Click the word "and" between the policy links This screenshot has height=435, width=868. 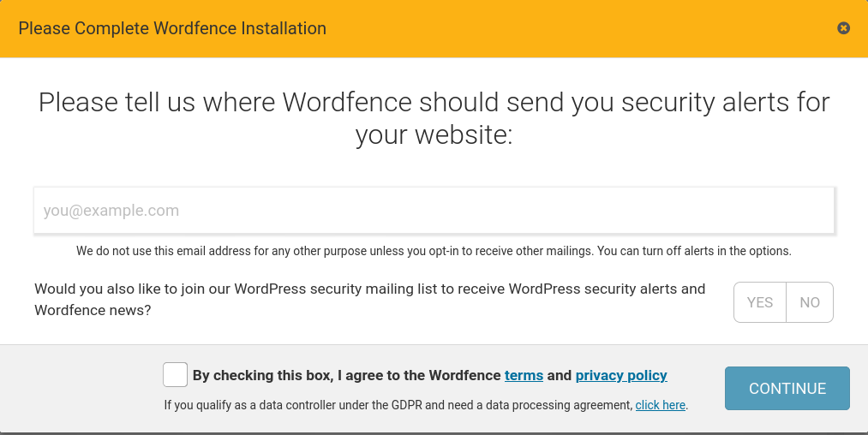pos(560,375)
